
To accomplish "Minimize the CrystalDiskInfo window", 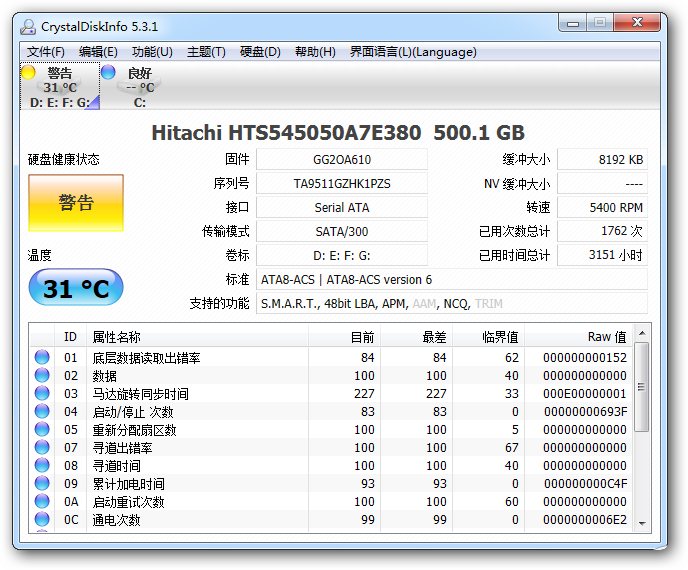I will click(573, 23).
